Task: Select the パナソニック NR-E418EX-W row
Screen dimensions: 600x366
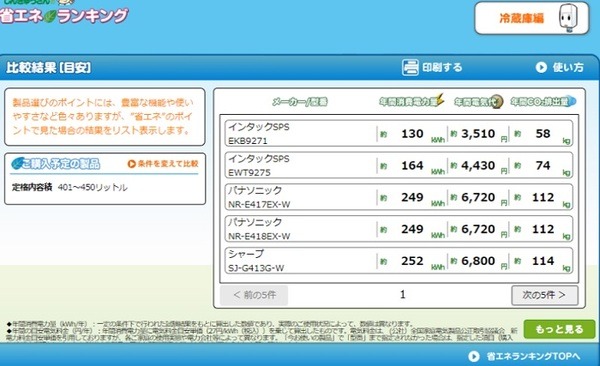Action: click(x=399, y=229)
